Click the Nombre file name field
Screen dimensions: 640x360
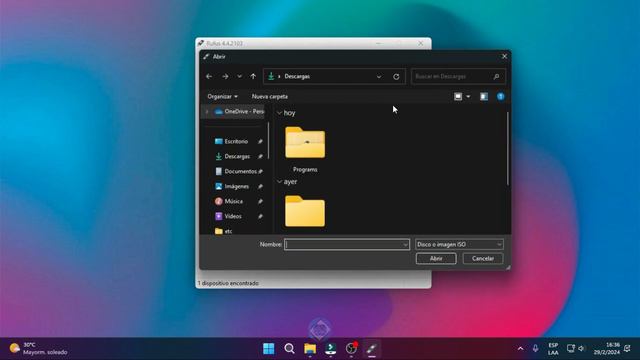pyautogui.click(x=343, y=244)
